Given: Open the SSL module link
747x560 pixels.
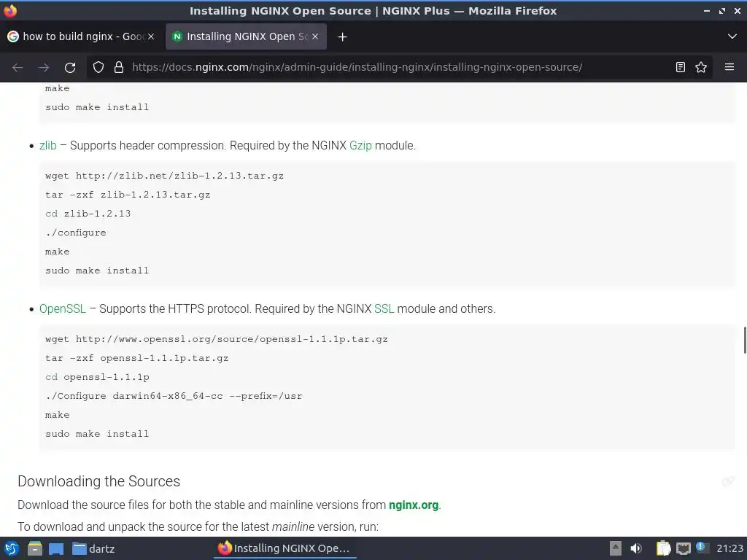Looking at the screenshot, I should click(x=384, y=309).
